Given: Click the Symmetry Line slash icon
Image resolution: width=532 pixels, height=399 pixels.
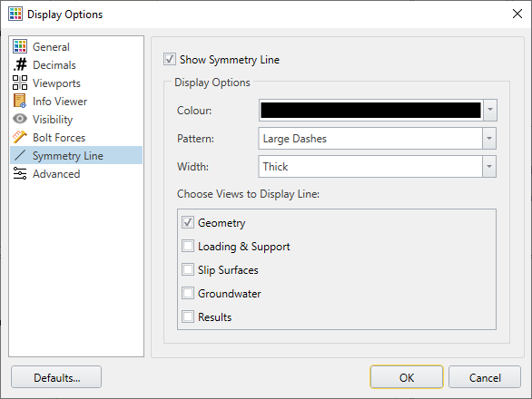Looking at the screenshot, I should pyautogui.click(x=20, y=155).
